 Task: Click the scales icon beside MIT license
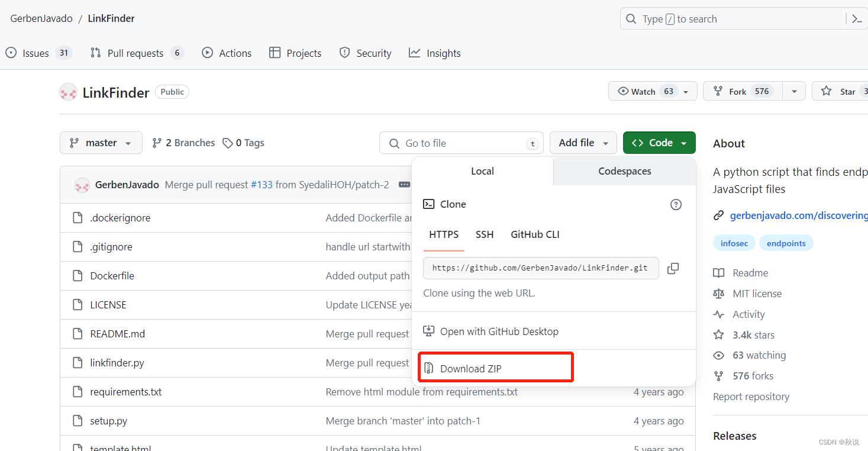(x=719, y=294)
